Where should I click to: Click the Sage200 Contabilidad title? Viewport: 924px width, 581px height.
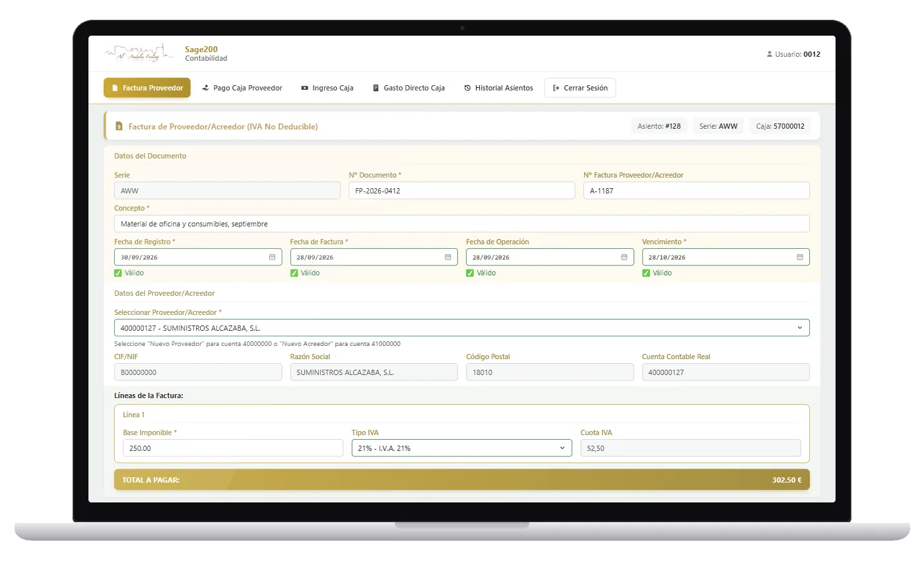tap(206, 53)
